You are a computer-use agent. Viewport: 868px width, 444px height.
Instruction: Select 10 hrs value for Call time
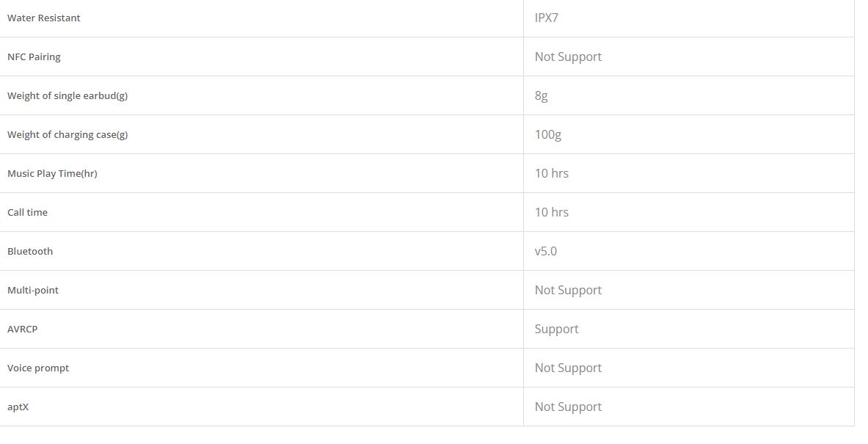(x=551, y=212)
